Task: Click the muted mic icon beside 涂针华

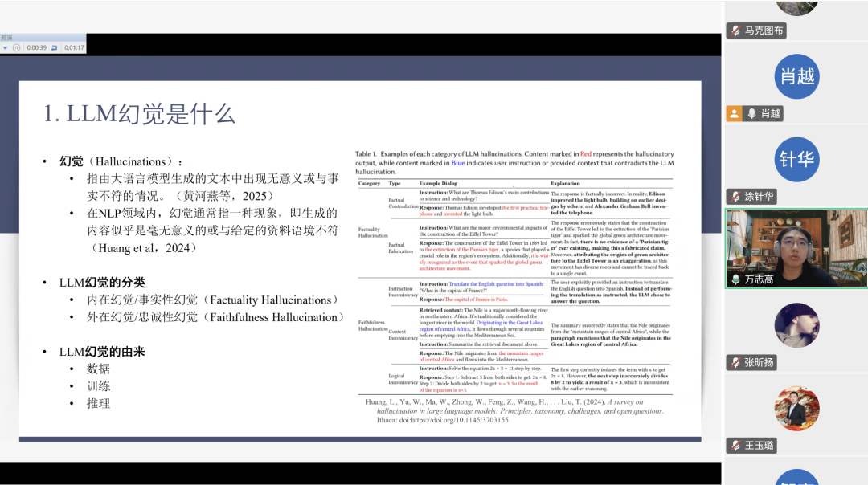Action: pos(735,196)
